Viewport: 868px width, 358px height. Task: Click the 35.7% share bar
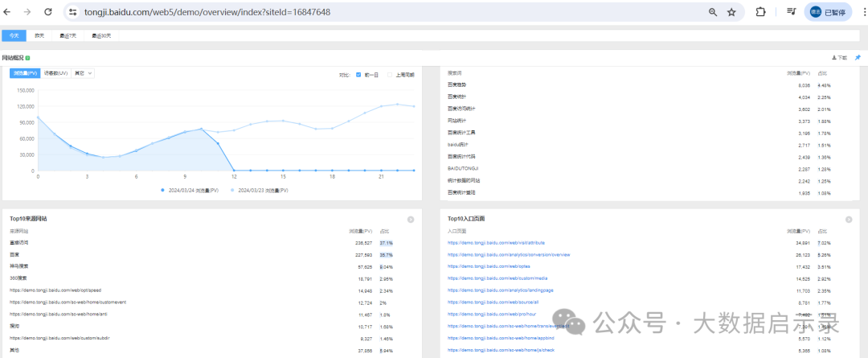click(387, 255)
